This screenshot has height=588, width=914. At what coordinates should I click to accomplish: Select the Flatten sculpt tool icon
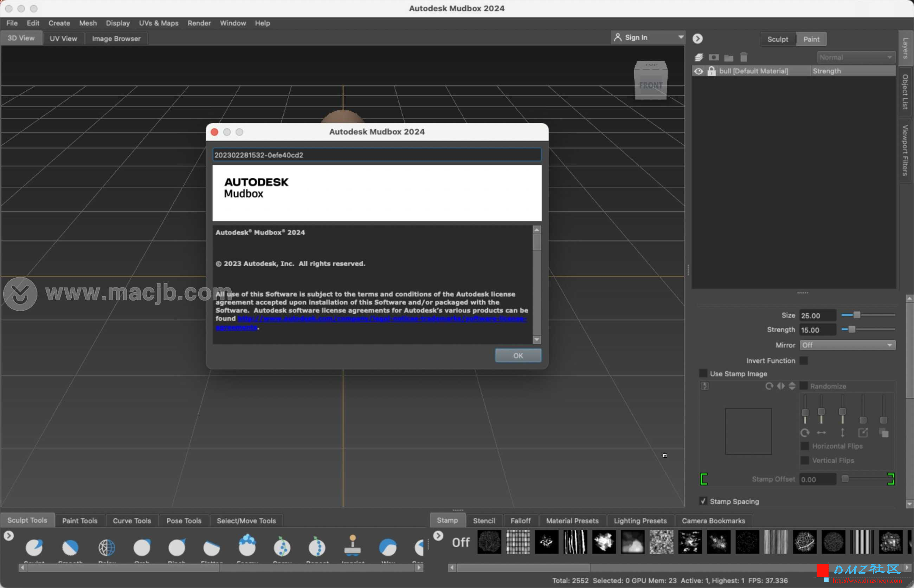point(211,548)
